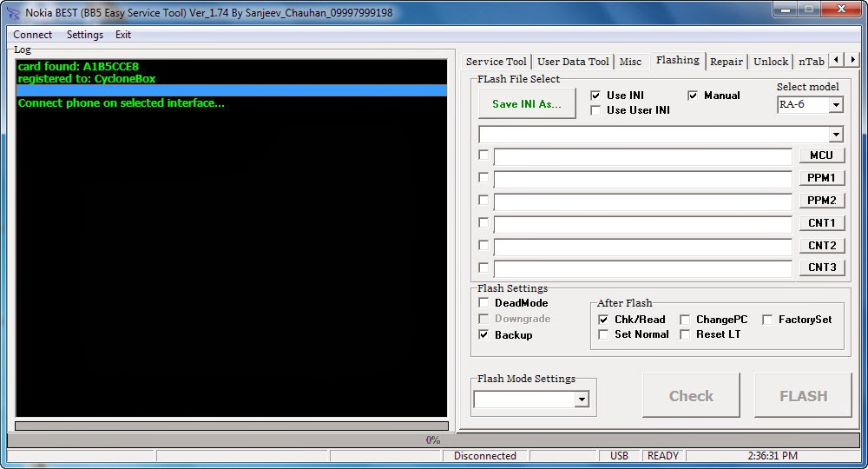Open the Unlock tab
Viewport: 868px width, 469px height.
click(x=771, y=62)
